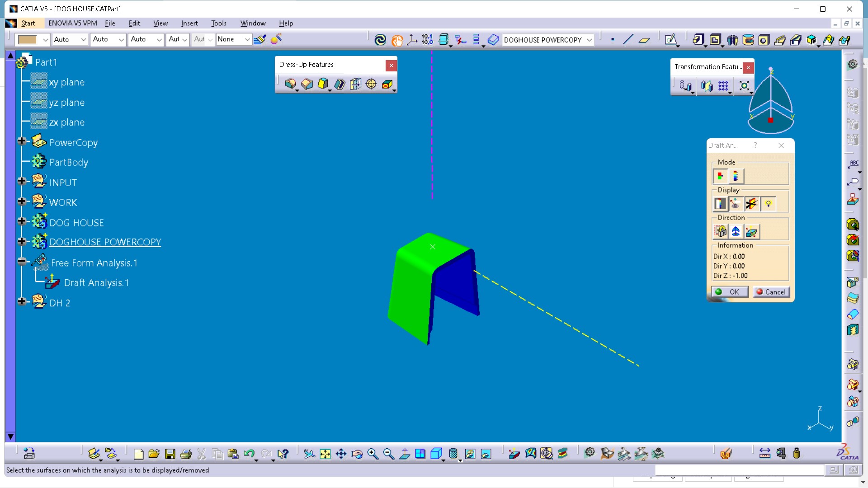
Task: Open the DOGHOUSE POWERCOPY dropdown
Action: pyautogui.click(x=589, y=40)
